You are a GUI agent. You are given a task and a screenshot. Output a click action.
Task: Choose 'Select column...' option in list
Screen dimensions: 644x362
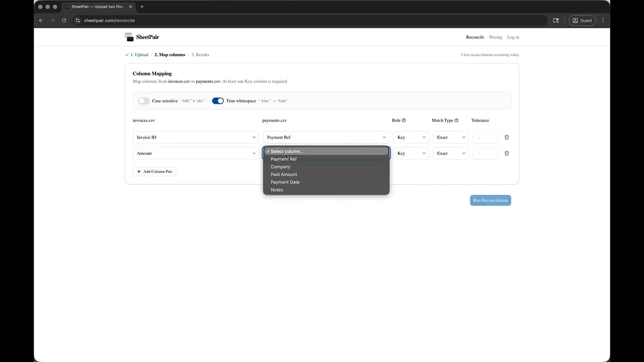coord(326,151)
